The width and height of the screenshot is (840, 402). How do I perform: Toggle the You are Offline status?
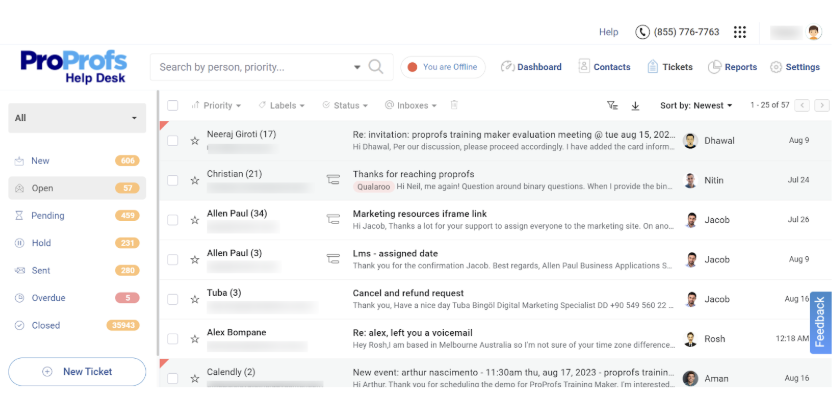[442, 67]
